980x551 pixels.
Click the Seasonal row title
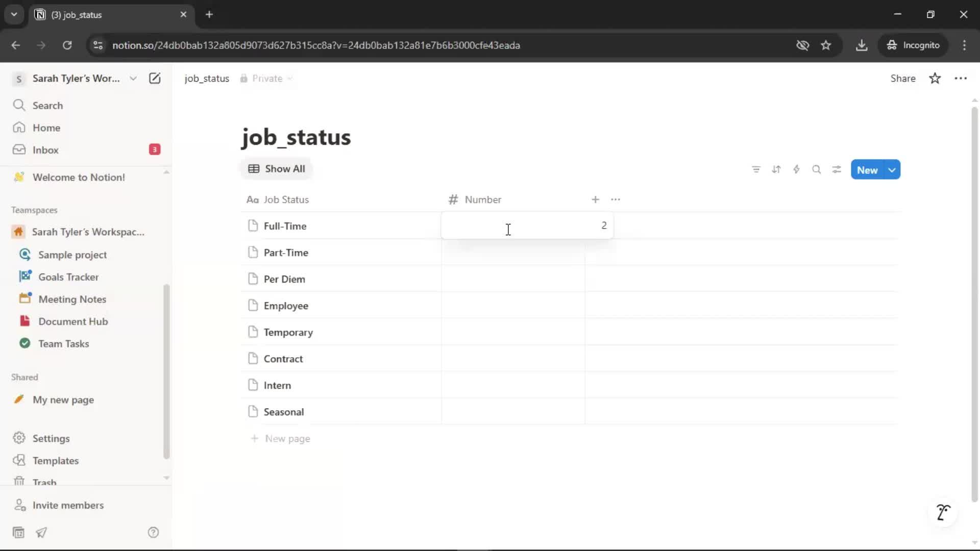pos(283,412)
